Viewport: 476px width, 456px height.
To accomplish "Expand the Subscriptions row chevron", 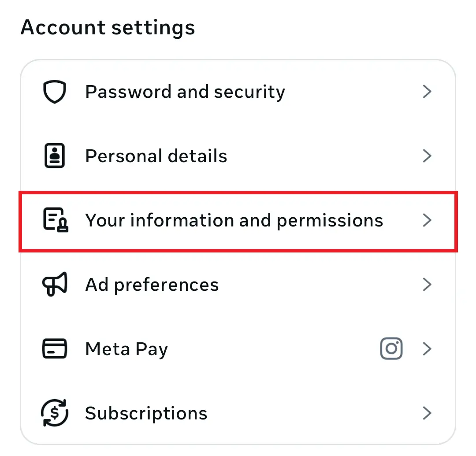I will point(427,413).
